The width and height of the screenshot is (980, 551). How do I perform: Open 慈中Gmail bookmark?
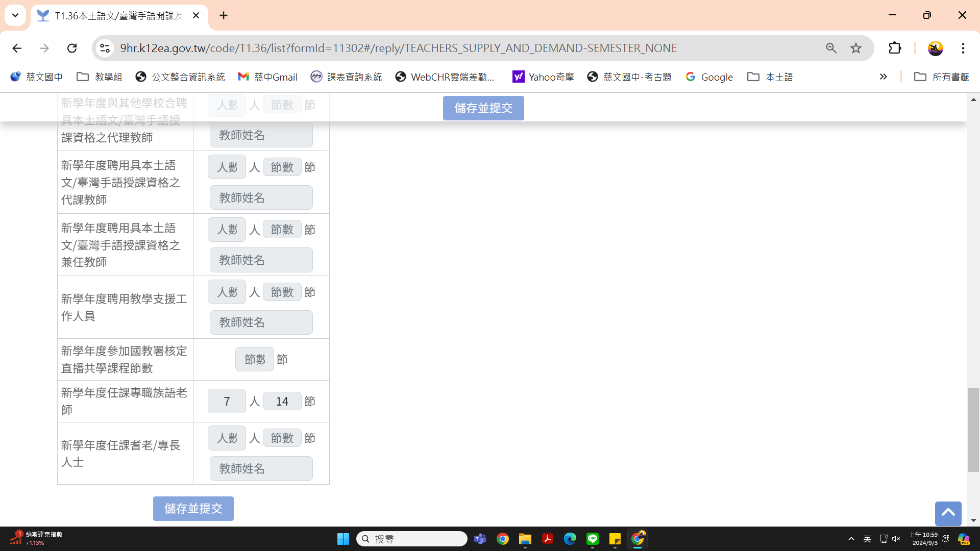coord(268,77)
